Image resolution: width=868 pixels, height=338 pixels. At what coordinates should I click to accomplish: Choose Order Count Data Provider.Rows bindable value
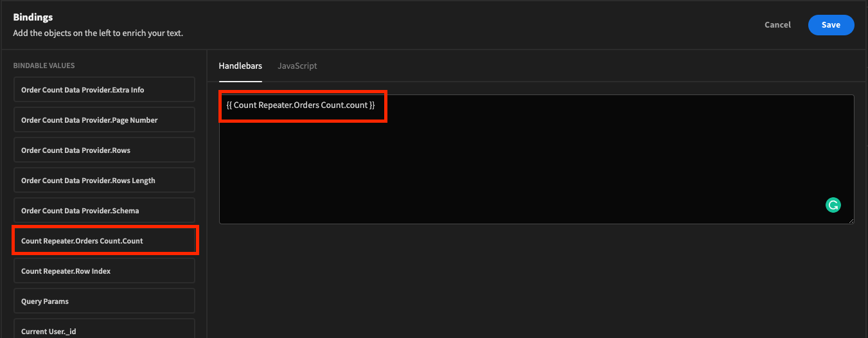(x=103, y=150)
